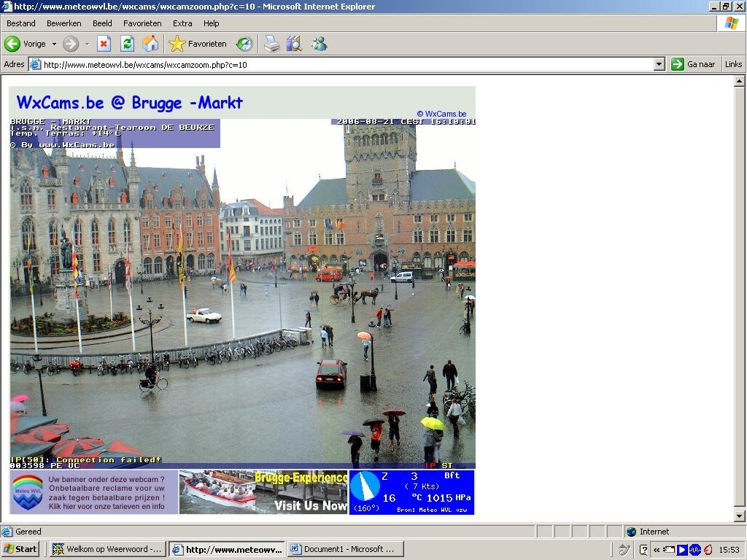Open the address bar URL dropdown
This screenshot has width=747, height=560.
click(659, 64)
